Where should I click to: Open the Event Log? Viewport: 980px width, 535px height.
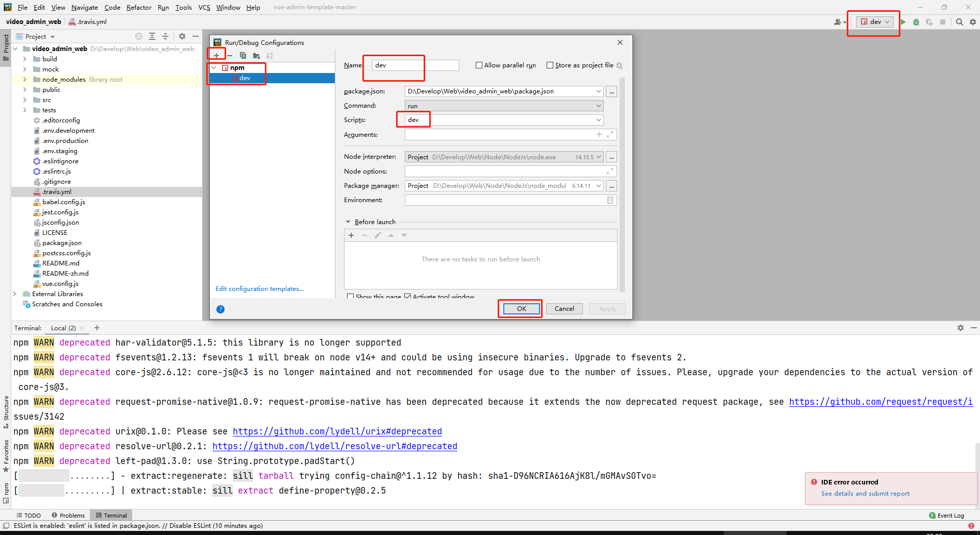pos(947,516)
